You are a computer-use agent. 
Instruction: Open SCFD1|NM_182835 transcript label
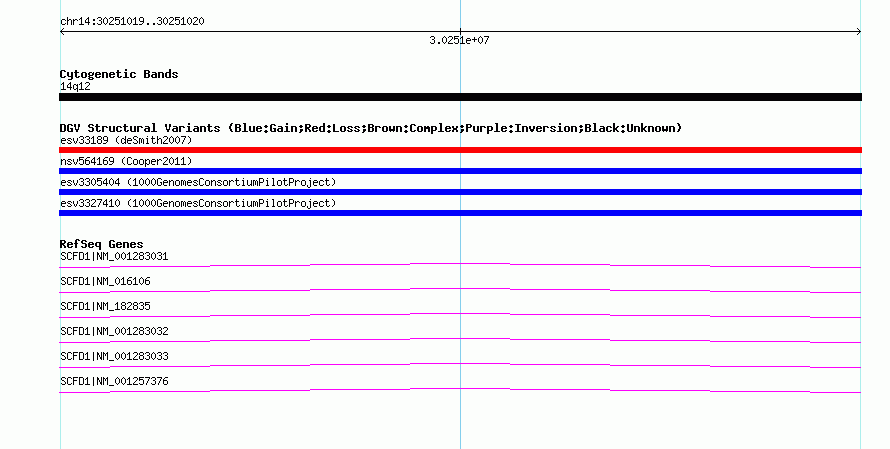105,307
